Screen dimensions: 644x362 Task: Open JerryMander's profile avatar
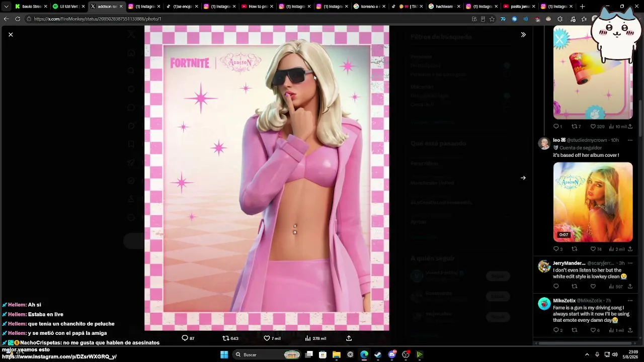coord(544,266)
